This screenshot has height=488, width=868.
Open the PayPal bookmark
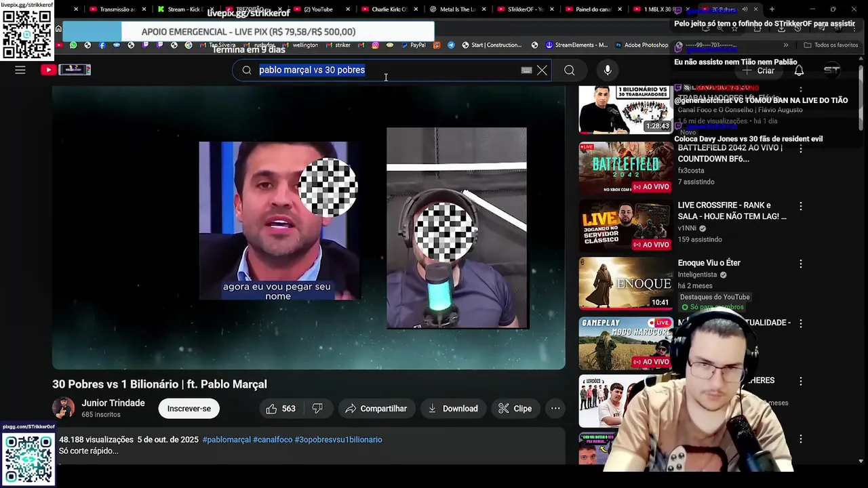412,45
